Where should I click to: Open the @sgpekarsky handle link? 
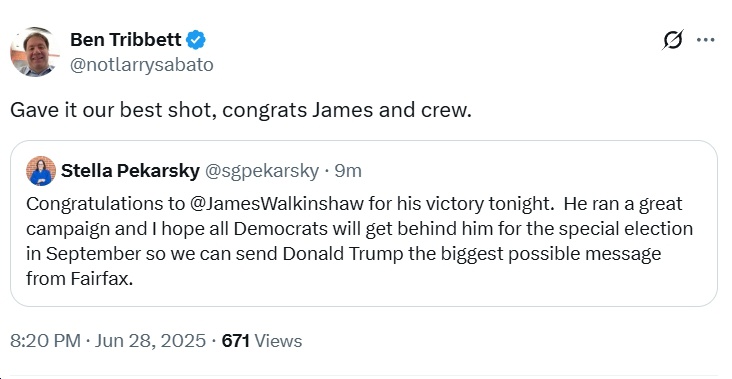(262, 171)
